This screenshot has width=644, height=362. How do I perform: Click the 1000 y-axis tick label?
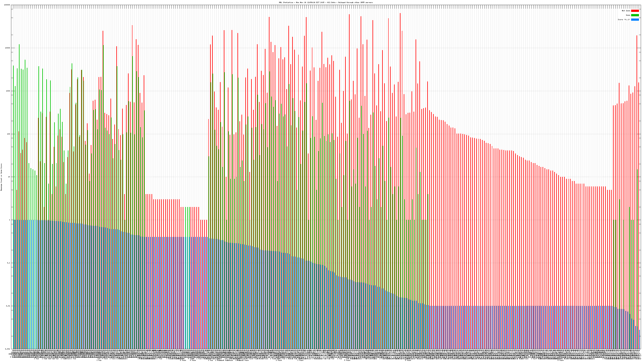point(8,91)
